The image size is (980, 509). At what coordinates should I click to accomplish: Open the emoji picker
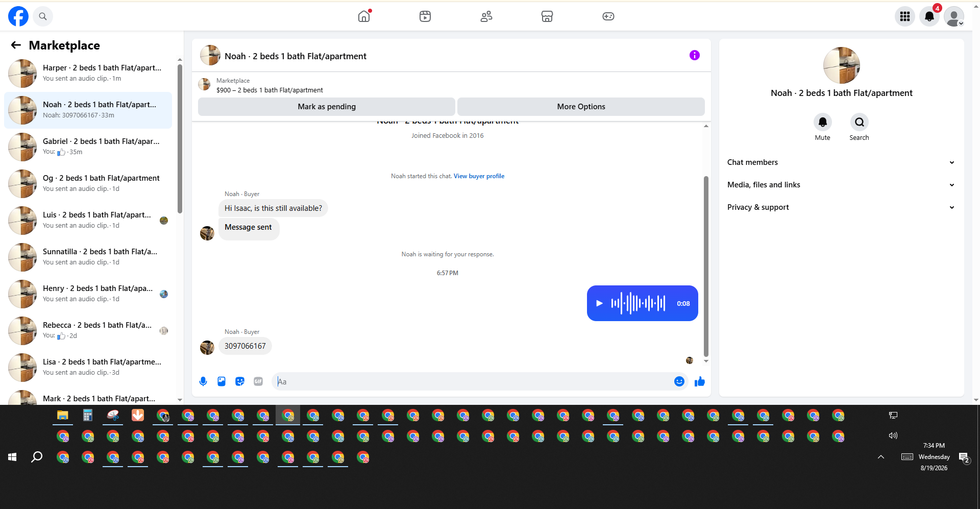coord(679,381)
